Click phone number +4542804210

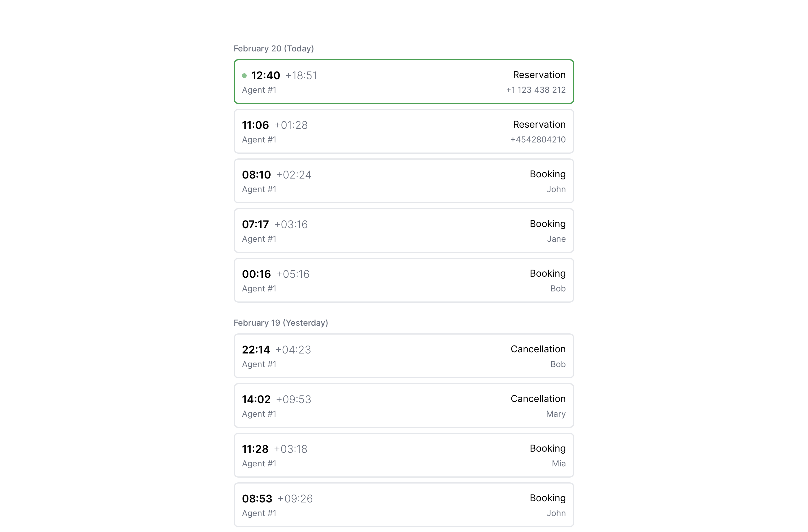point(538,140)
